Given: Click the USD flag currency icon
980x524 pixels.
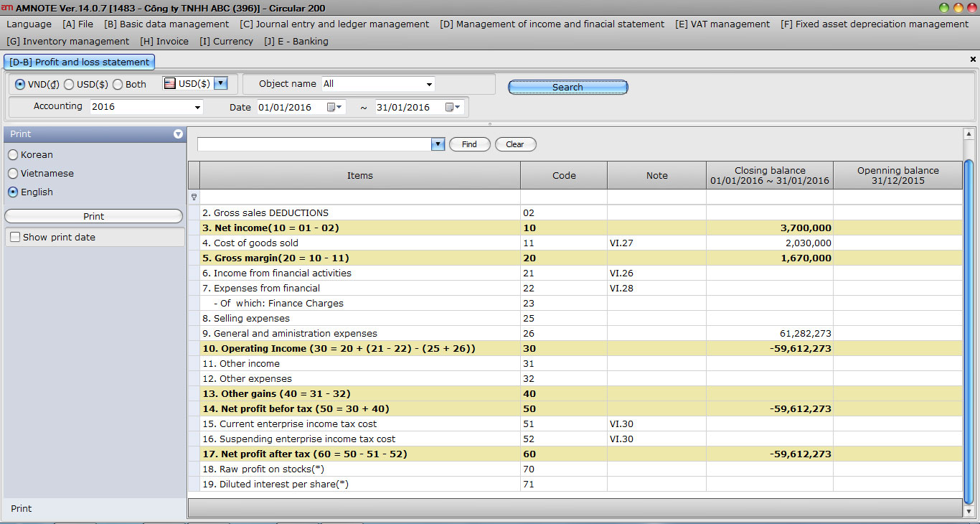Looking at the screenshot, I should click(x=170, y=84).
